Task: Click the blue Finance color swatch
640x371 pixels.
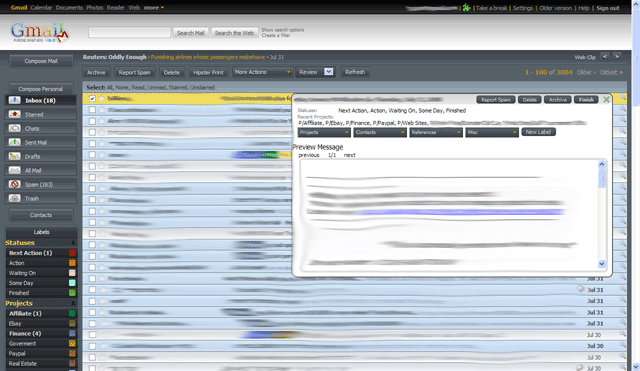Action: point(72,333)
